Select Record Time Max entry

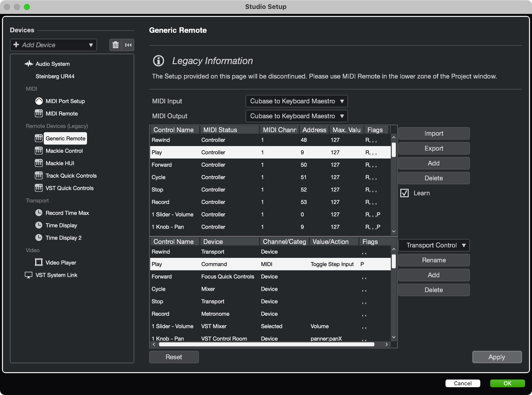pyautogui.click(x=67, y=213)
